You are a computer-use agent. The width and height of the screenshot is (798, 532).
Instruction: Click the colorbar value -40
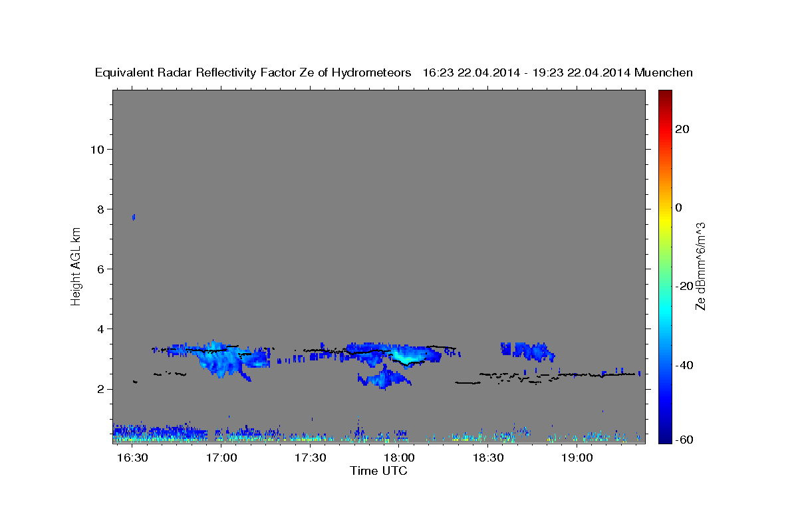pyautogui.click(x=684, y=364)
